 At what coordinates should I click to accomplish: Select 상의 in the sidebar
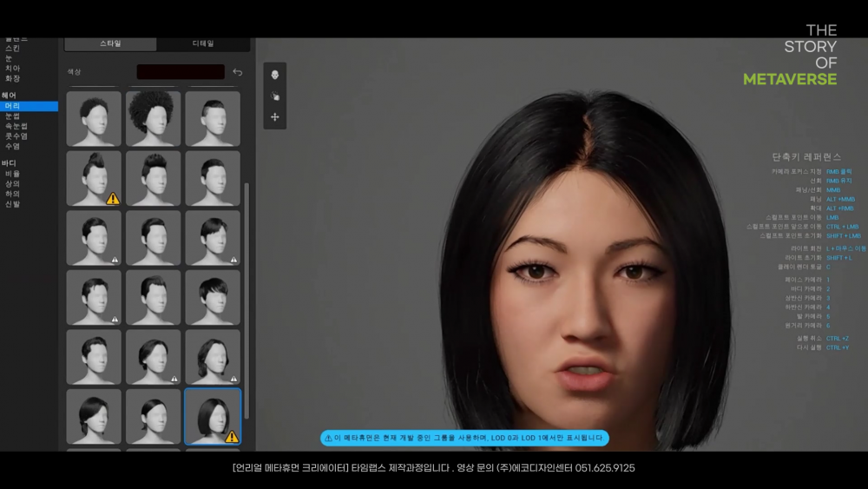coord(12,184)
